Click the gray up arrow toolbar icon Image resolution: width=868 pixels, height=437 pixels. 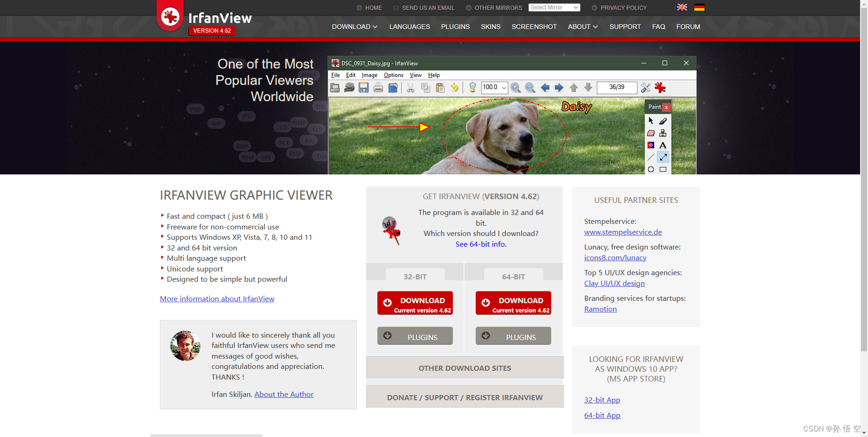pos(574,88)
